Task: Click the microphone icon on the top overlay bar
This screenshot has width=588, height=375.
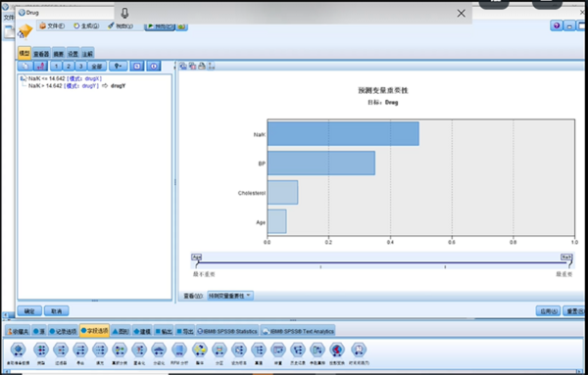Action: 124,13
